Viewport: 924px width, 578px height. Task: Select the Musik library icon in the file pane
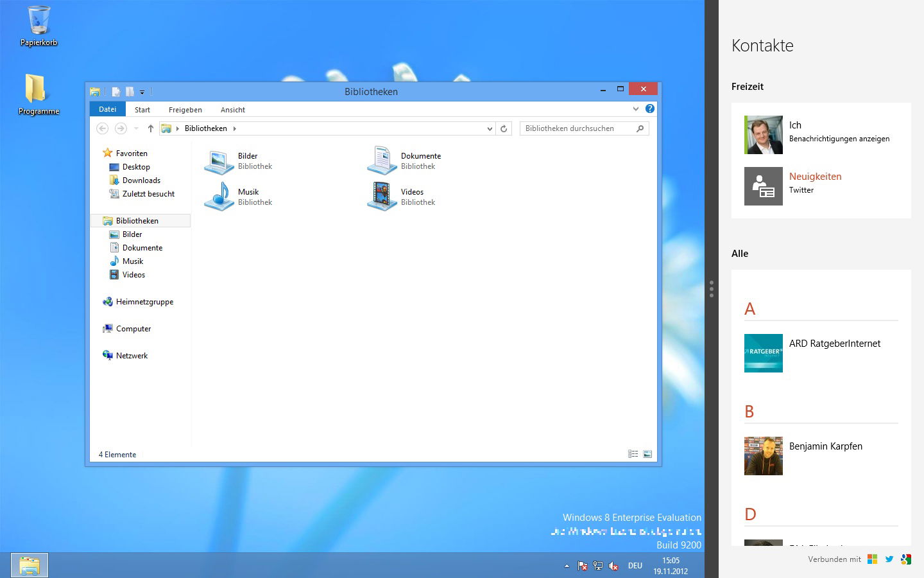[219, 197]
